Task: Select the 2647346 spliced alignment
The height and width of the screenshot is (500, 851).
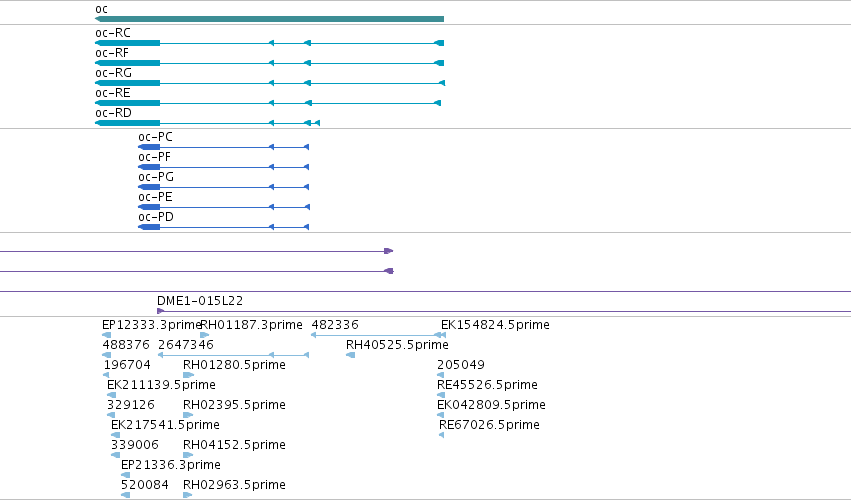Action: pyautogui.click(x=233, y=355)
